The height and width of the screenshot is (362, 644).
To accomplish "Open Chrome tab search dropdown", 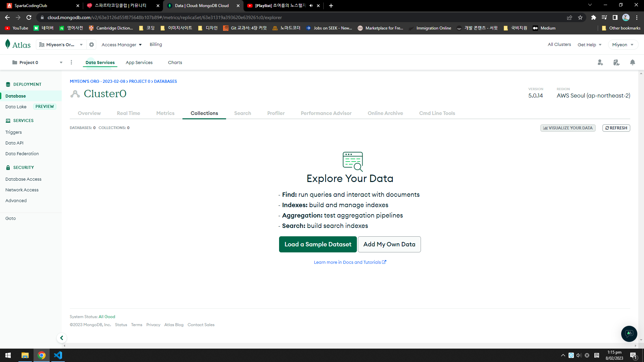I will click(x=590, y=5).
